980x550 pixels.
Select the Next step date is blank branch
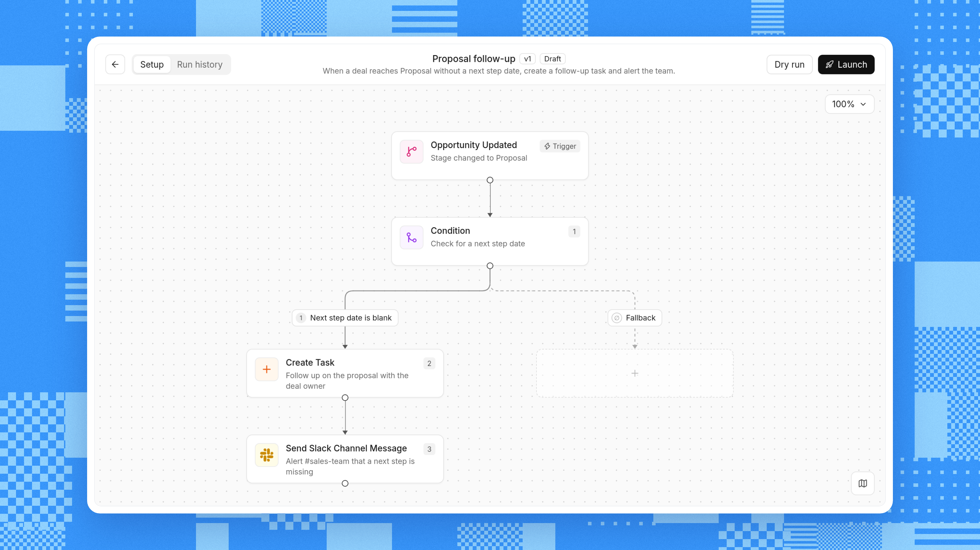click(x=345, y=318)
